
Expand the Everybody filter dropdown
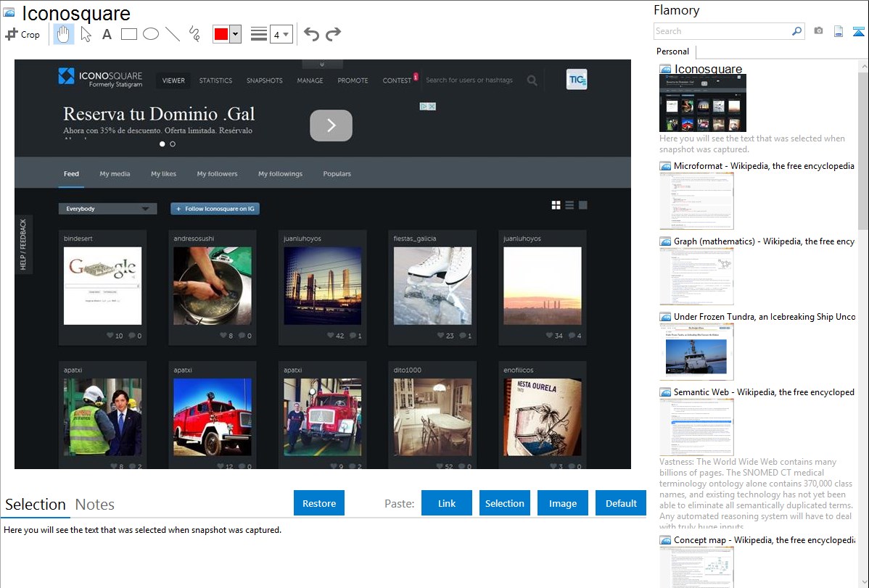107,209
